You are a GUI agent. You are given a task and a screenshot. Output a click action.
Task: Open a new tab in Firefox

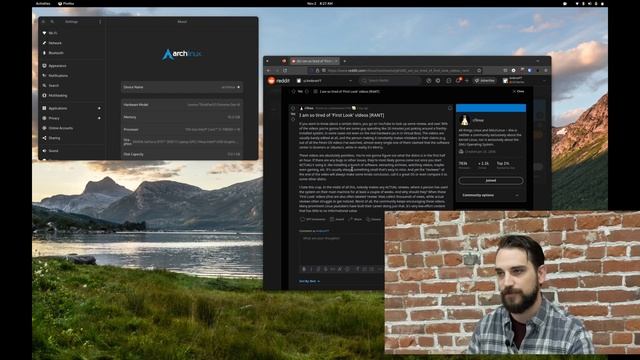pyautogui.click(x=344, y=61)
